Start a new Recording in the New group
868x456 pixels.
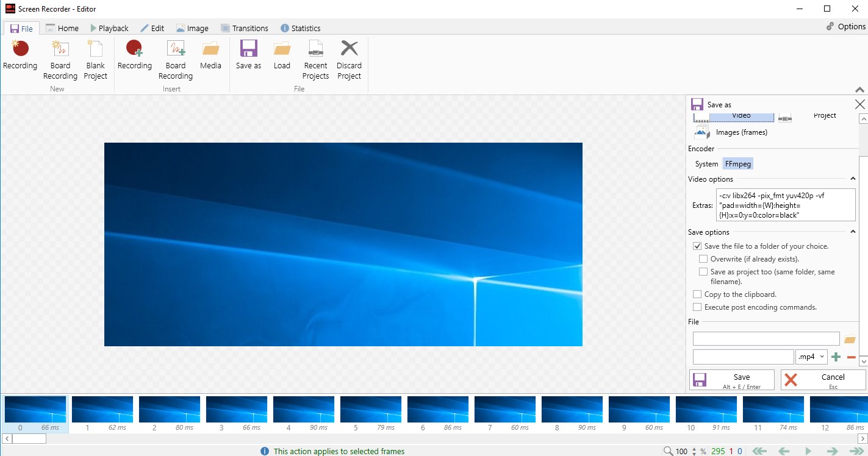coord(20,55)
